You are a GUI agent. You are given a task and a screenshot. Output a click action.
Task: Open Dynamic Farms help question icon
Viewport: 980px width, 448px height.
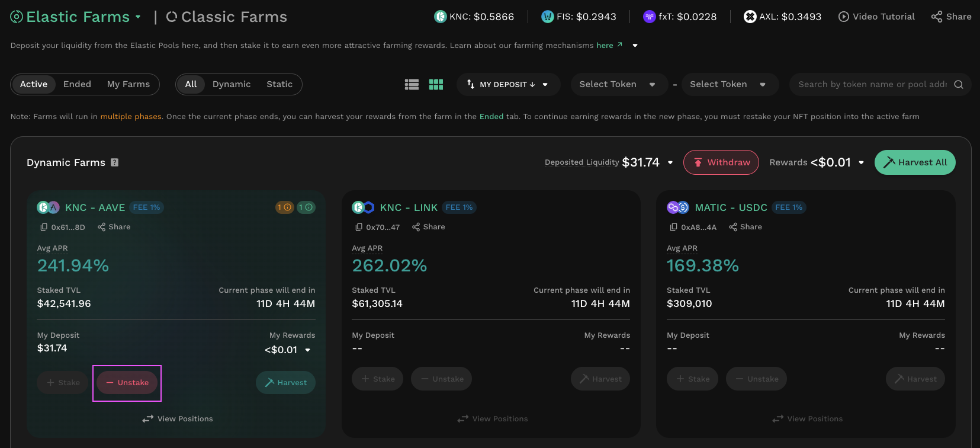[x=115, y=162]
